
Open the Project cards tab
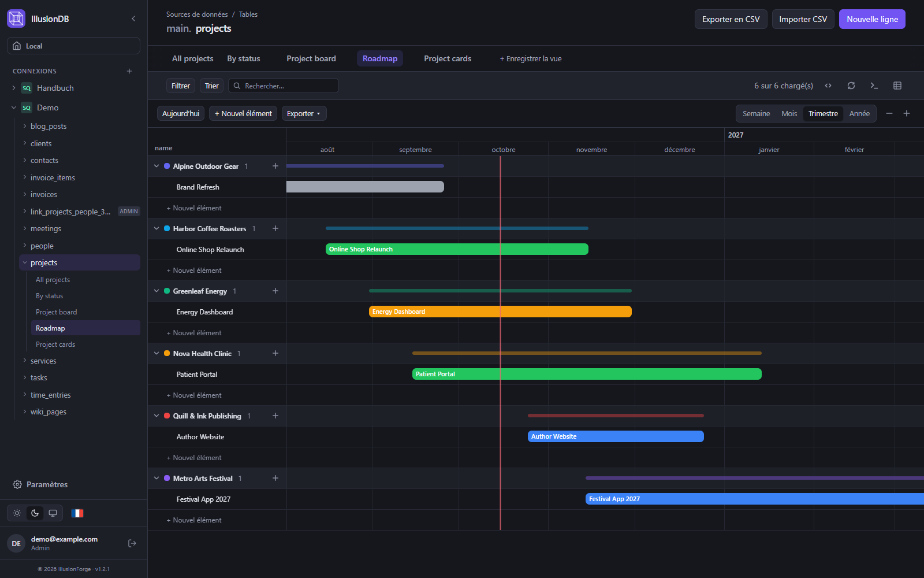(x=448, y=58)
